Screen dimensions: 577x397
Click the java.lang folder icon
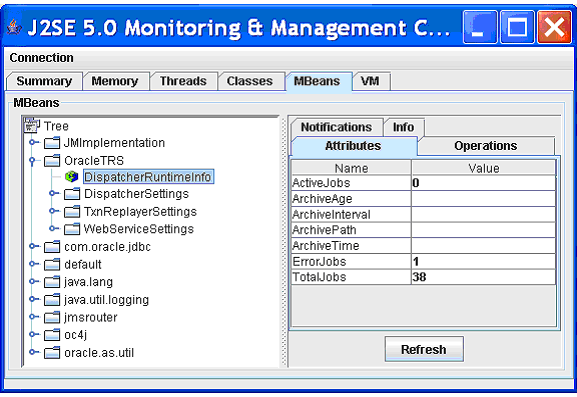pos(52,282)
